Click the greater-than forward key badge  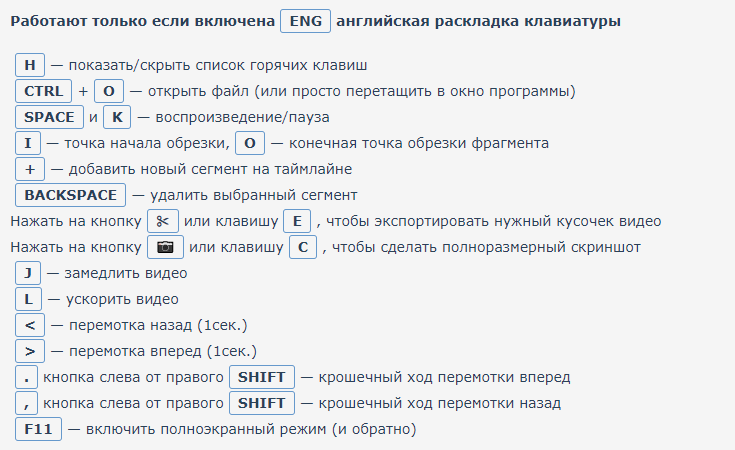click(30, 351)
